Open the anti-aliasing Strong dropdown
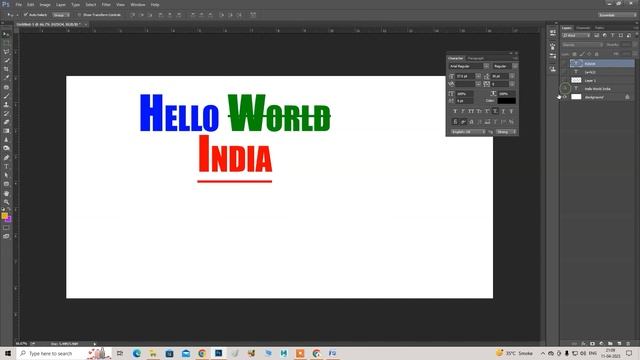This screenshot has width=640, height=360. [506, 132]
